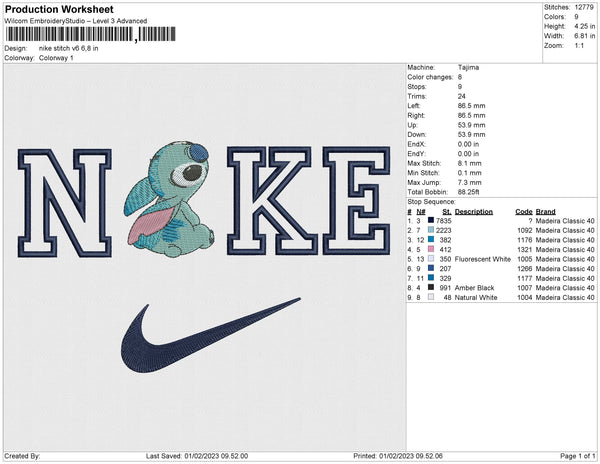Click the Machine value Tajima
This screenshot has height=464, width=600.
(468, 67)
